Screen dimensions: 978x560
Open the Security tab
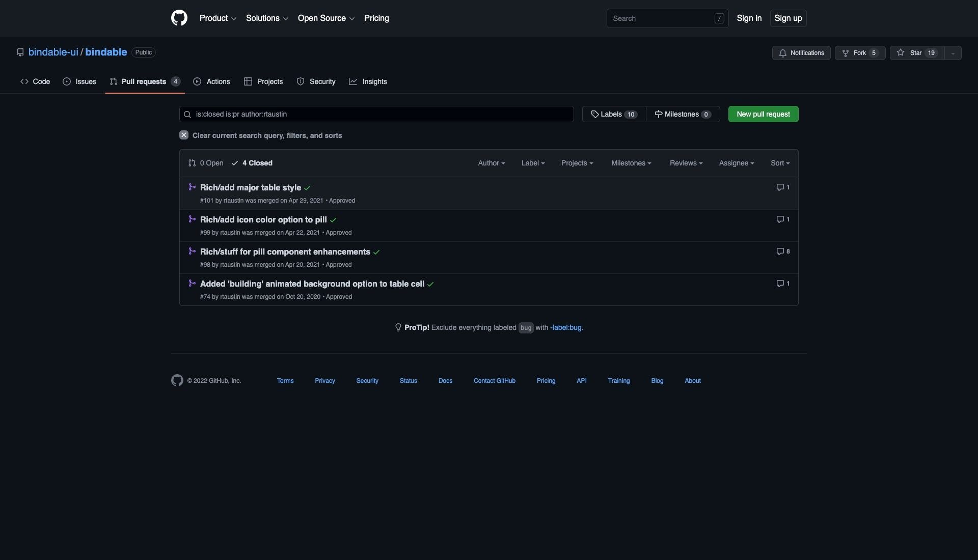[316, 81]
